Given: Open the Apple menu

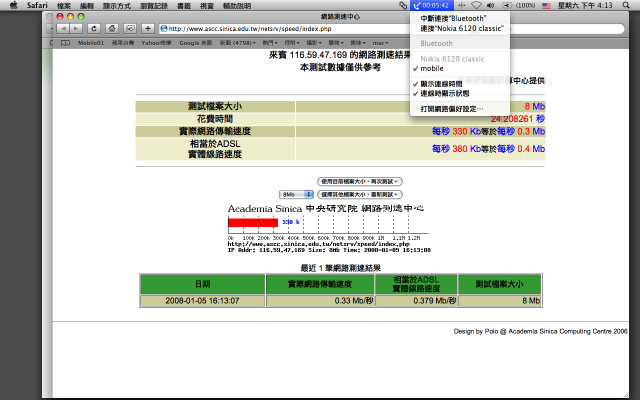Looking at the screenshot, I should (13, 5).
